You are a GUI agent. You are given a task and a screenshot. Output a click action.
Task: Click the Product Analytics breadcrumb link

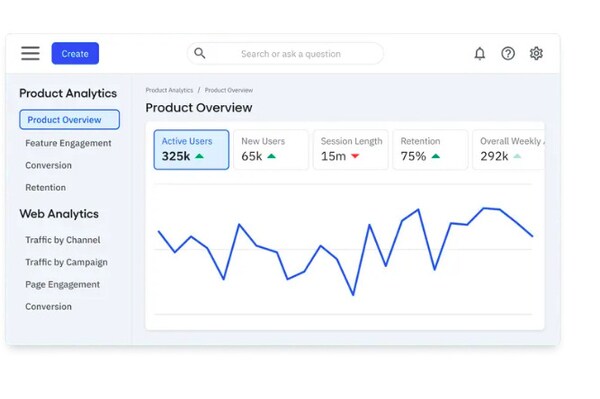click(169, 90)
